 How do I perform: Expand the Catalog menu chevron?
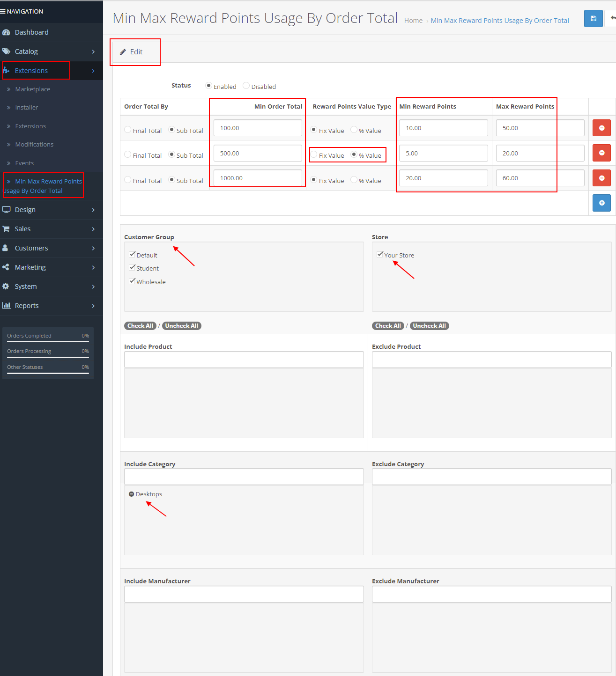[93, 51]
